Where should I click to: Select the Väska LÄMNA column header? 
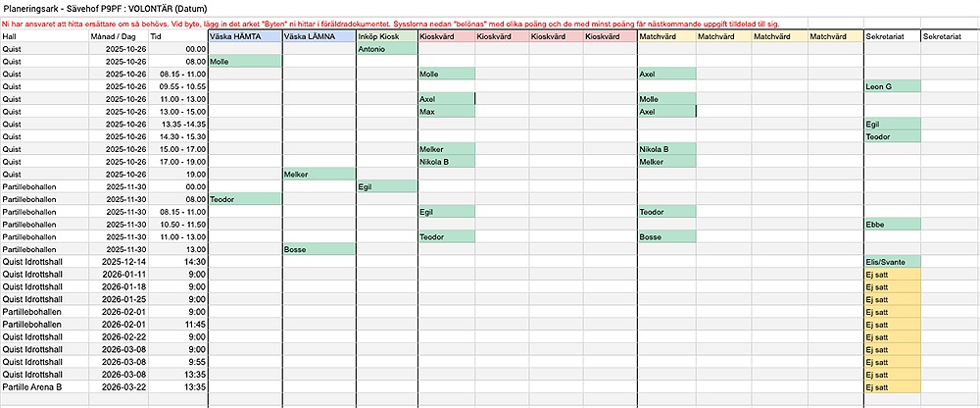tap(318, 36)
